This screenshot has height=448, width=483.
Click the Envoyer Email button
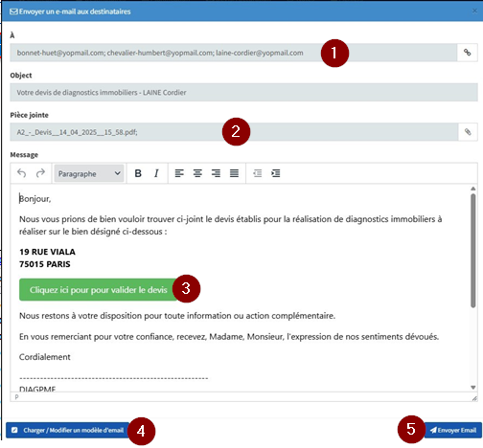pos(452,430)
